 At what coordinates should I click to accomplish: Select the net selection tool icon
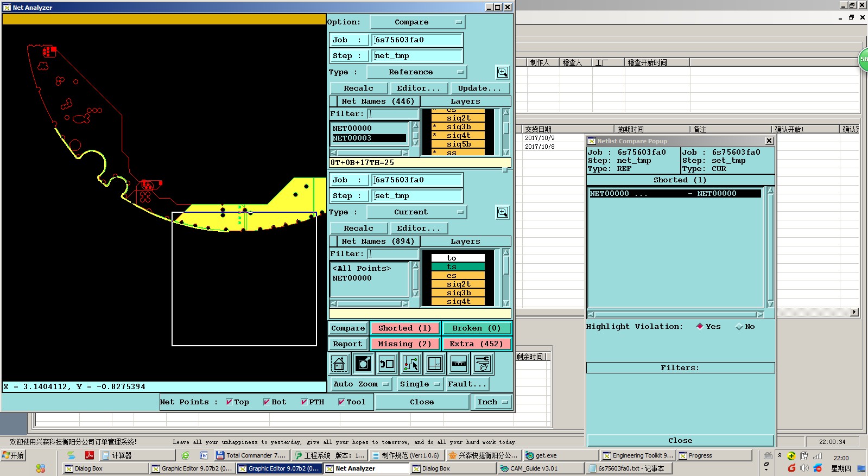411,364
